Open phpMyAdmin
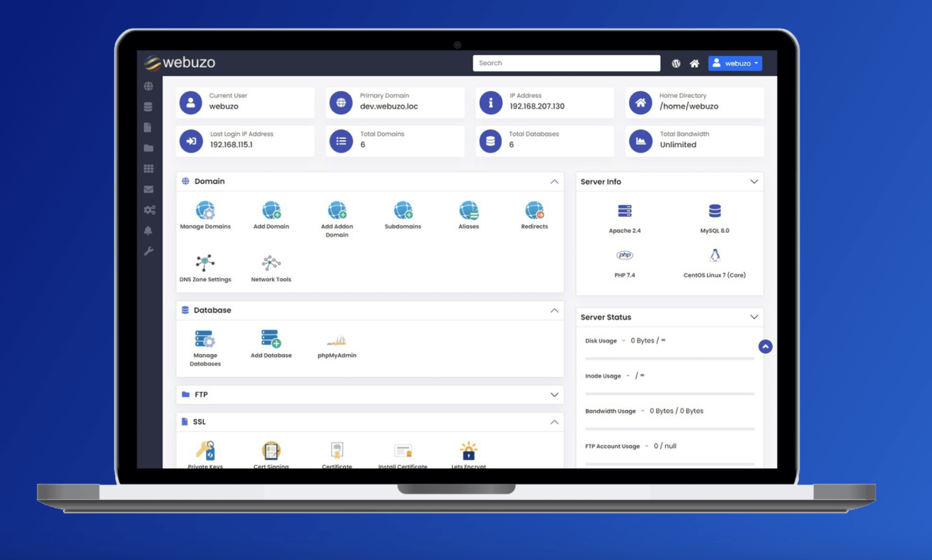The image size is (932, 560). tap(337, 341)
